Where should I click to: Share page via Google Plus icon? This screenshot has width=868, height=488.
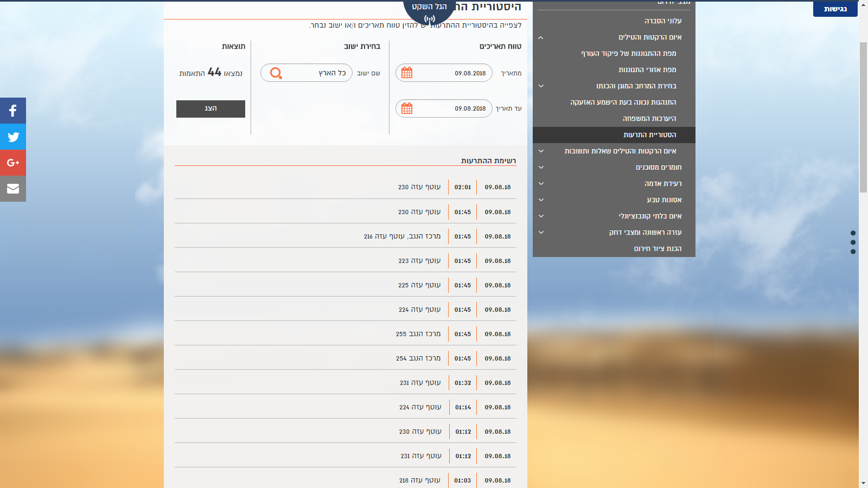pyautogui.click(x=13, y=163)
